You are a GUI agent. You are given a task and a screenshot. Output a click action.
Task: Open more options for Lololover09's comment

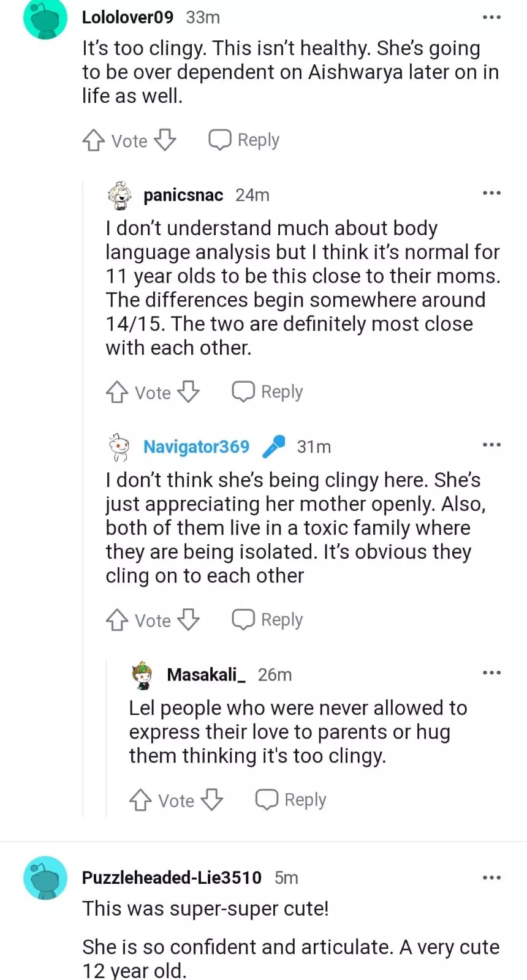point(491,17)
